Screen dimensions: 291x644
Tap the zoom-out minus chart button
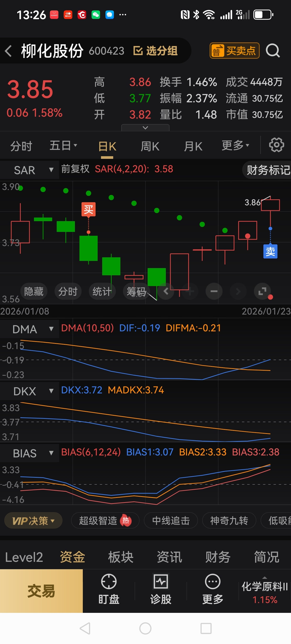point(214,291)
